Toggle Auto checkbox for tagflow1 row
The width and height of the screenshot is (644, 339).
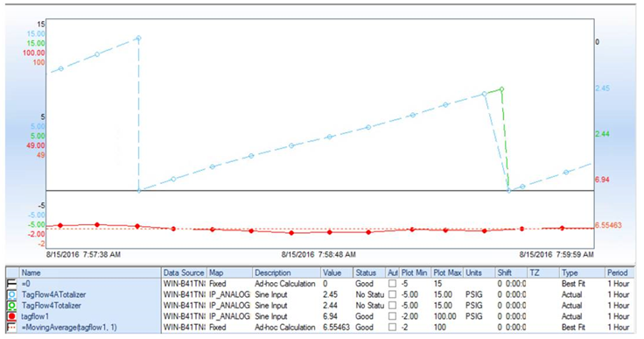[392, 316]
